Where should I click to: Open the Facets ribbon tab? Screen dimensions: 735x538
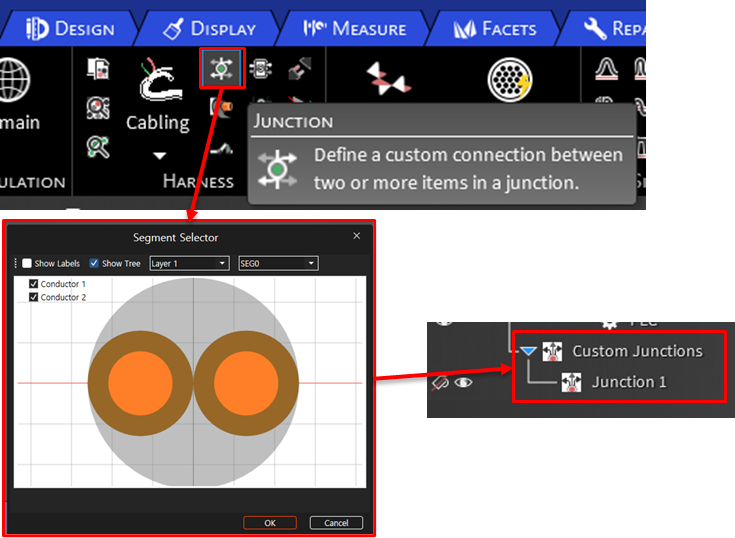[497, 29]
